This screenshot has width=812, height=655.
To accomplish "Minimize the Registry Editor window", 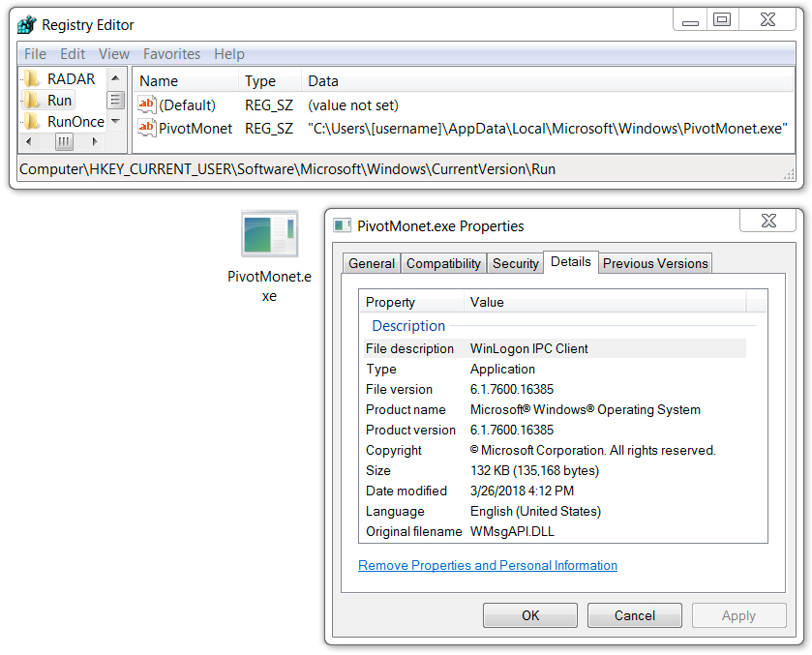I will pyautogui.click(x=690, y=20).
